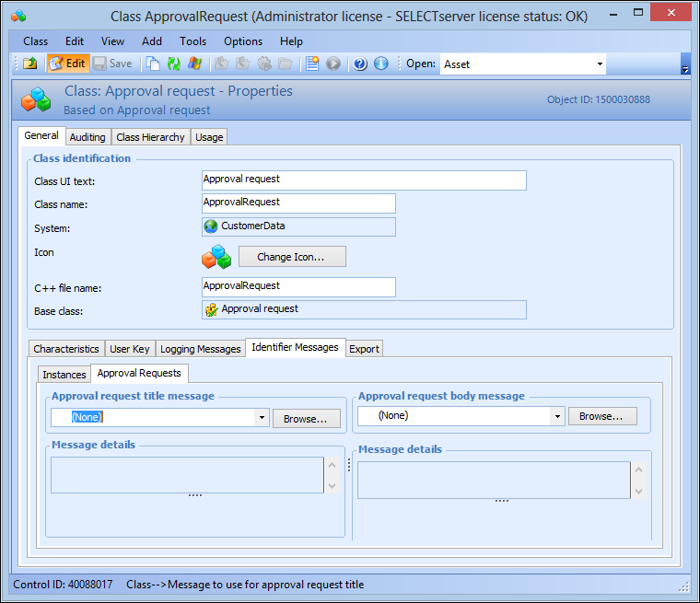Open the Asset dropdown next to Open
This screenshot has width=700, height=603.
[600, 64]
